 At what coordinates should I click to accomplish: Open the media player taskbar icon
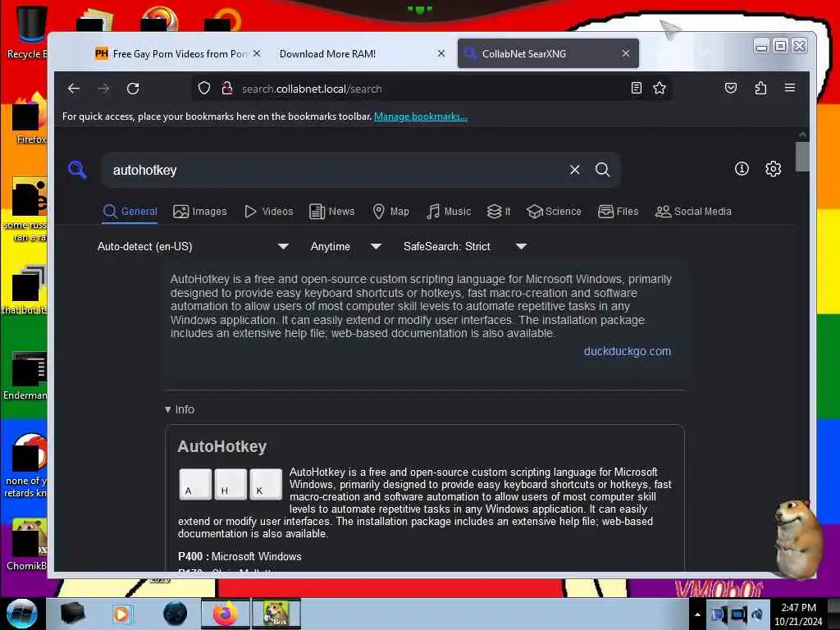point(121,614)
